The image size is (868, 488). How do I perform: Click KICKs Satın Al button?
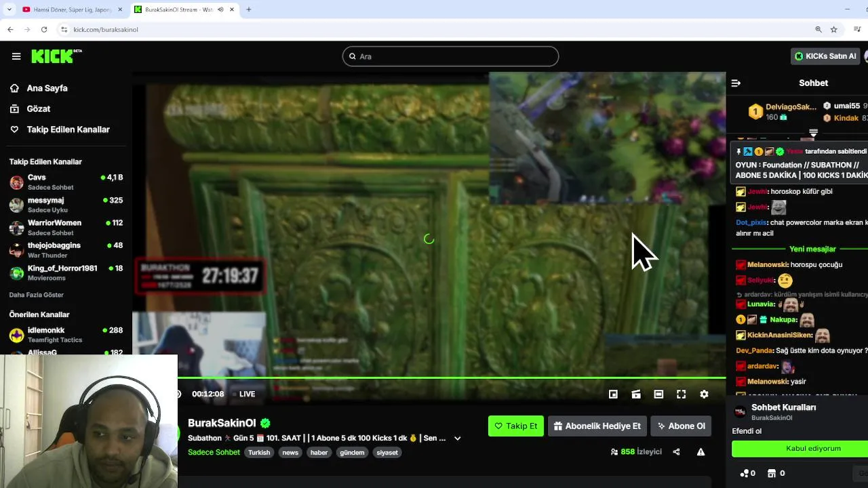click(x=825, y=56)
